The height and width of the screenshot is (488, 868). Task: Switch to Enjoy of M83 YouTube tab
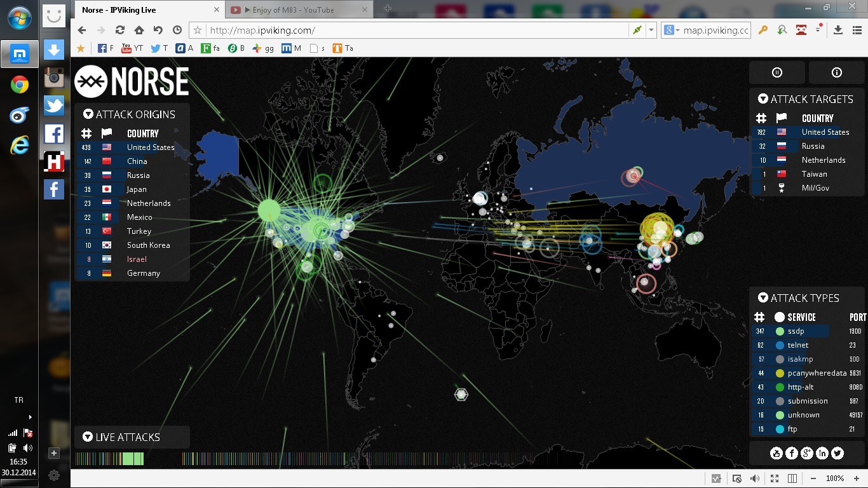[x=299, y=10]
